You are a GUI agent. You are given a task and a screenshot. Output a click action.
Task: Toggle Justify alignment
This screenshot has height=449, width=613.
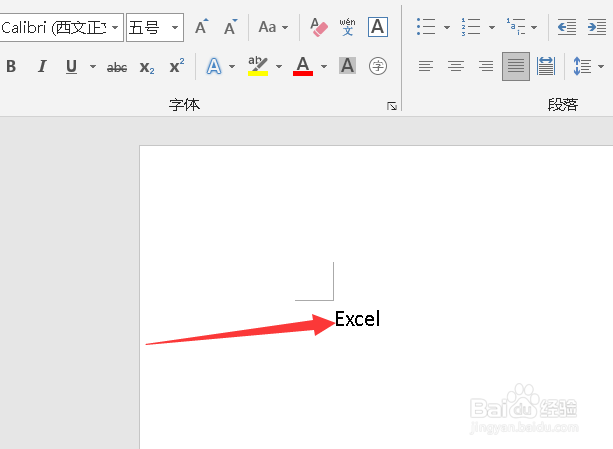[x=516, y=66]
